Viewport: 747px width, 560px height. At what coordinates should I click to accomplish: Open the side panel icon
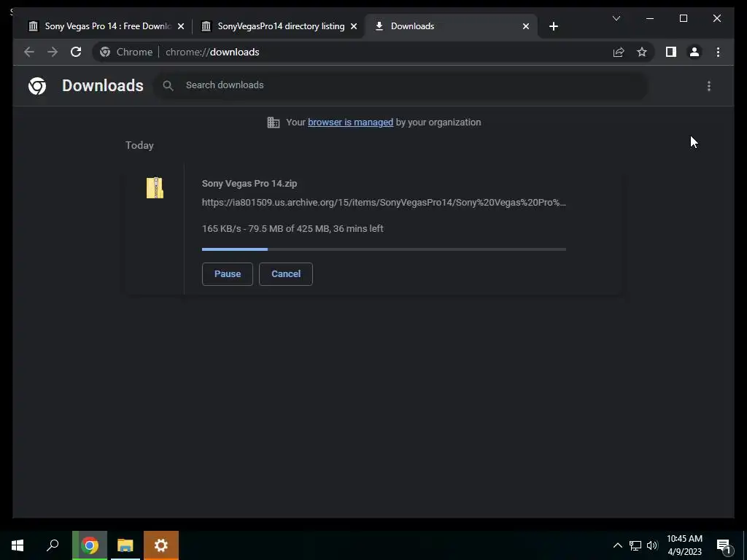pyautogui.click(x=671, y=52)
